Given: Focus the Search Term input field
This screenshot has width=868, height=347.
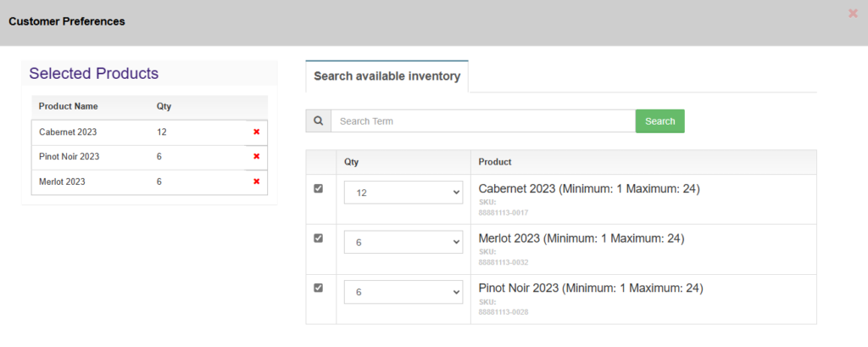Looking at the screenshot, I should tap(482, 121).
